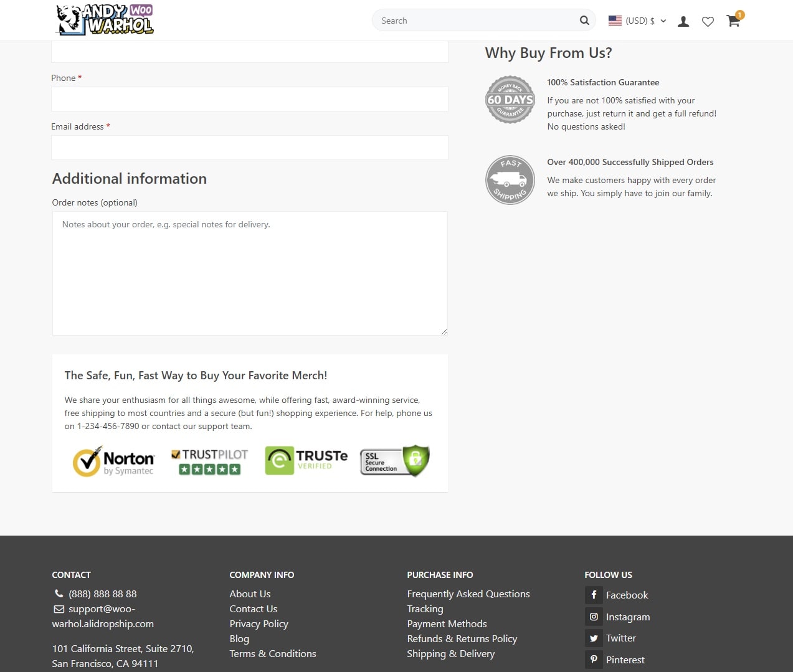Open Refunds & Returns Policy link
Screen dimensions: 793x672
(462, 639)
